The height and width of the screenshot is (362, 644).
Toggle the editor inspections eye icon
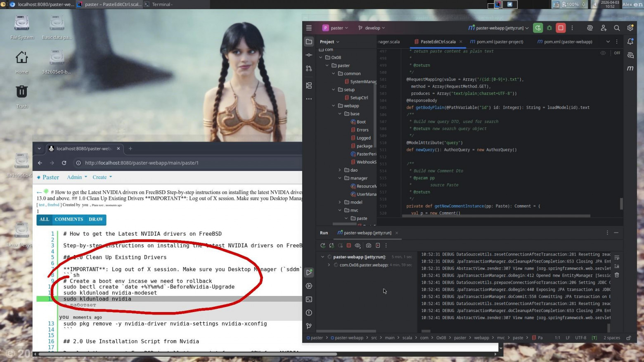pos(603,53)
